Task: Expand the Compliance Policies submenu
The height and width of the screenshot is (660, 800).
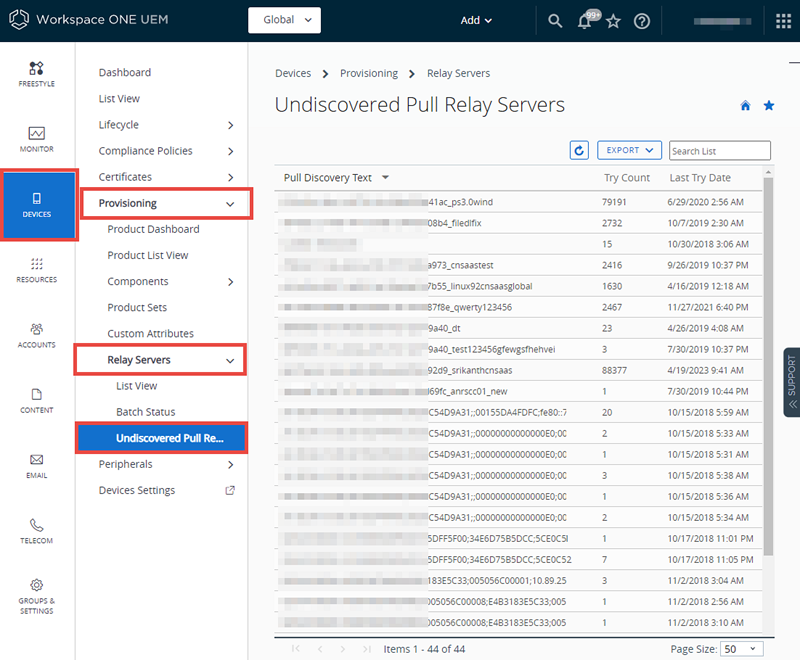Action: click(231, 151)
